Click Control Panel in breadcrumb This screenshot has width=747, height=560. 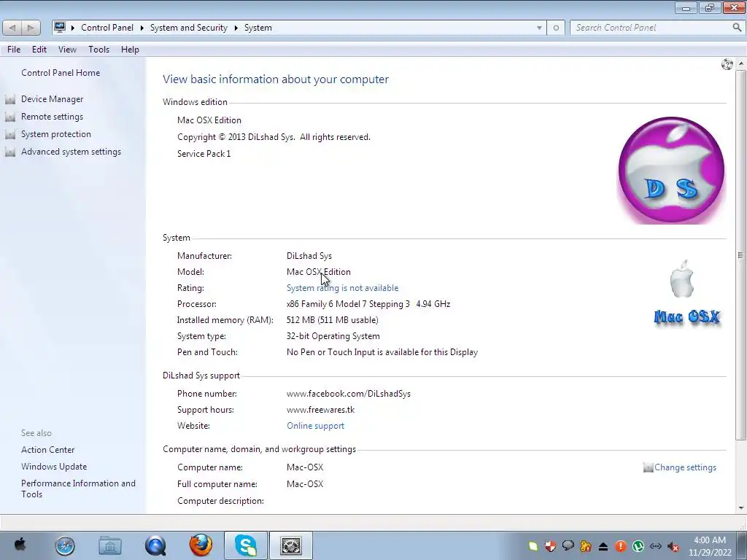tap(107, 28)
